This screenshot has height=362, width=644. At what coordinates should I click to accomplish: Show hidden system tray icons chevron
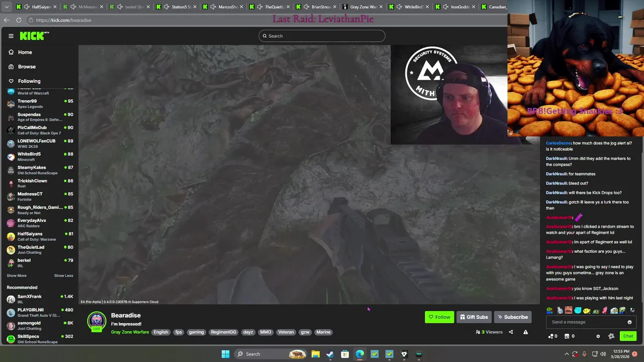(567, 354)
